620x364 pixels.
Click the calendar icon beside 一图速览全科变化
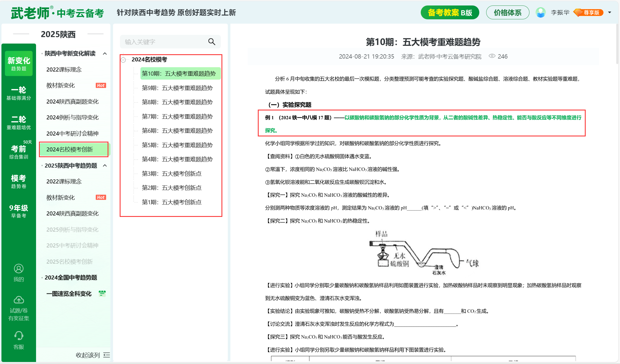[x=102, y=293]
